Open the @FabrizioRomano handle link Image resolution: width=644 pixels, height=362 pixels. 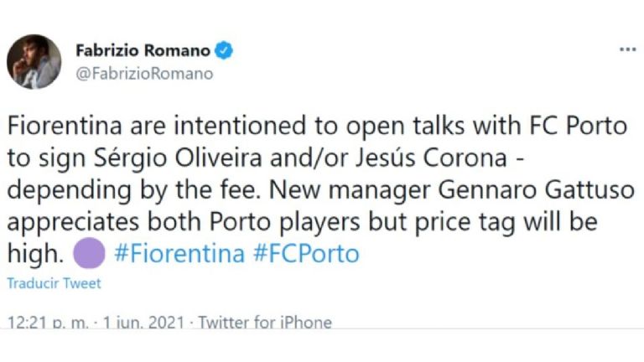coord(143,74)
